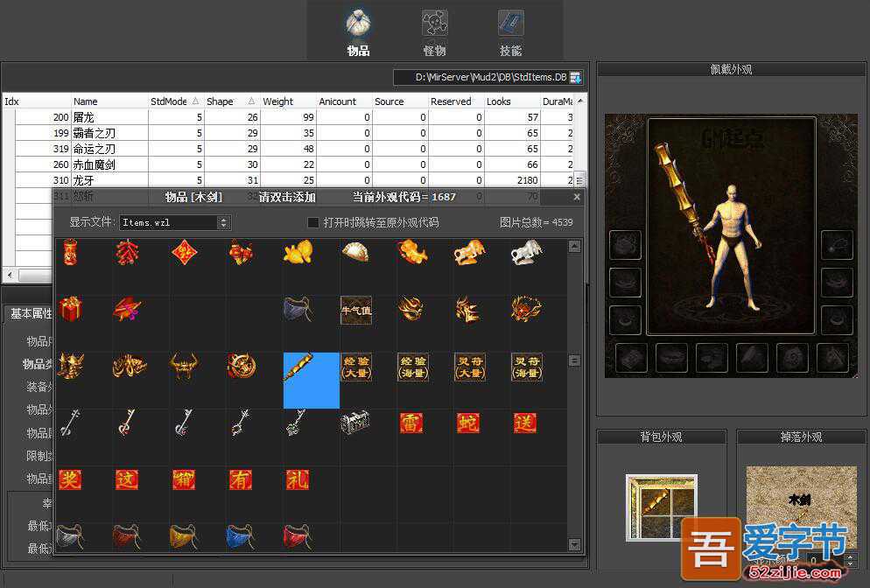Open the 技能 (Skills) tab
The width and height of the screenshot is (870, 588).
[x=510, y=31]
